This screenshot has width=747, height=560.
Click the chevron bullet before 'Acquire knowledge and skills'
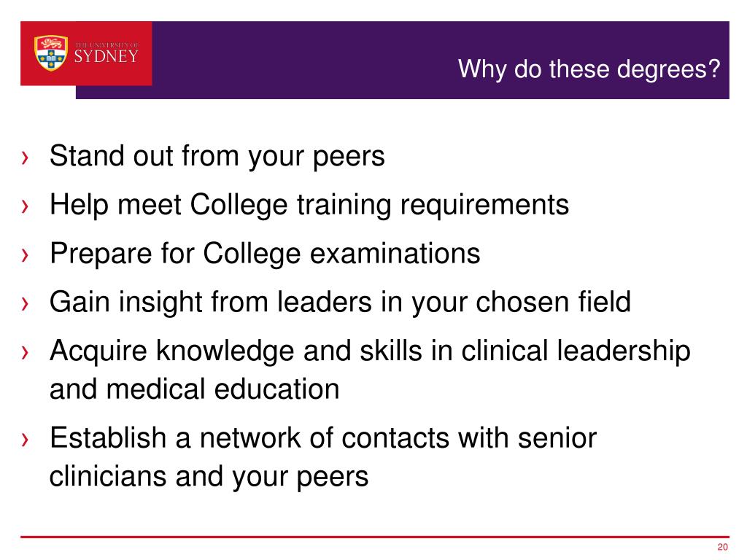coord(26,353)
